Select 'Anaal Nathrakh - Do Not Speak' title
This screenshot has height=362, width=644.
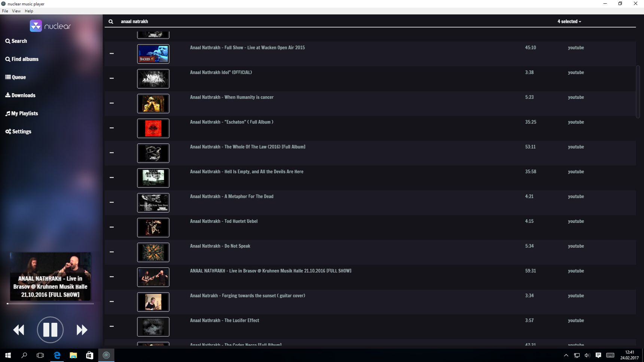click(x=220, y=246)
